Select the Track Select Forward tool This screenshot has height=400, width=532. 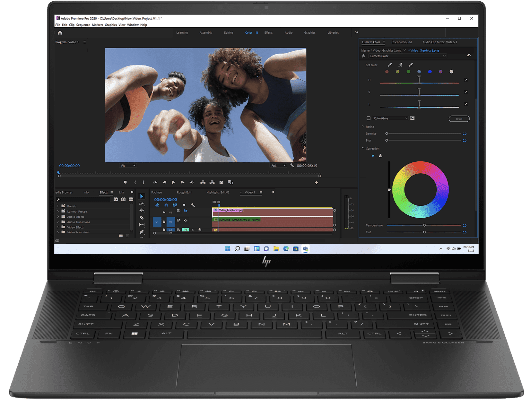pos(142,203)
